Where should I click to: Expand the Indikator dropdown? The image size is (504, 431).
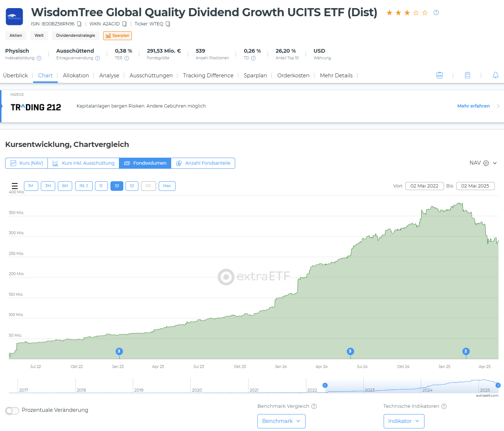click(x=403, y=421)
